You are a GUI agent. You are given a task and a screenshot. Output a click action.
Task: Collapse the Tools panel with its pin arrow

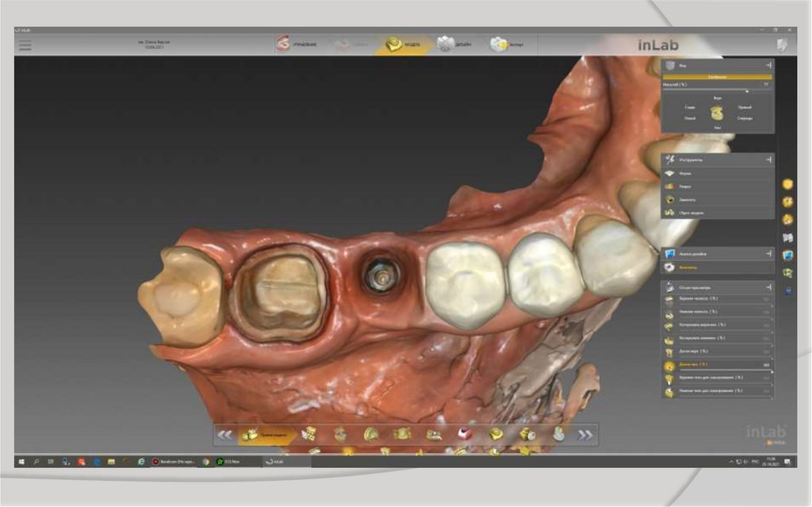click(768, 159)
